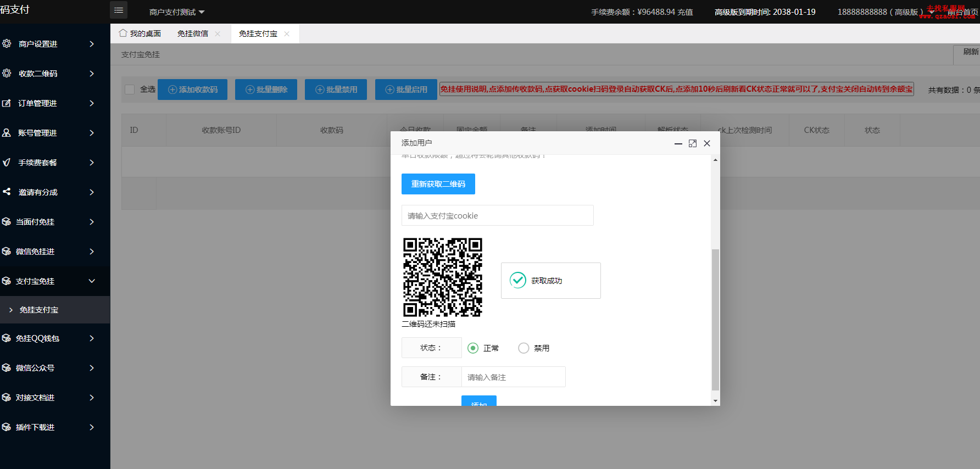Maximize the 添加用户 dialog
The height and width of the screenshot is (469, 980).
[693, 143]
